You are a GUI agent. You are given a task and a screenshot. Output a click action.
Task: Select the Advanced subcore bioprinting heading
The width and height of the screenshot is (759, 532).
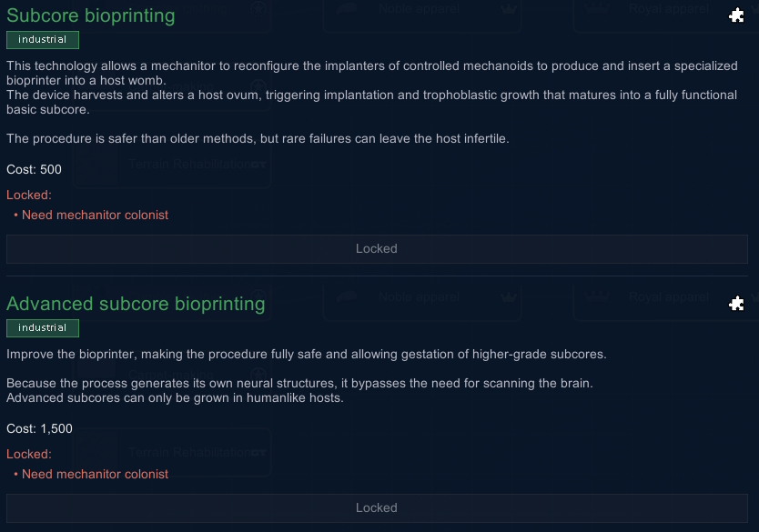pyautogui.click(x=136, y=304)
